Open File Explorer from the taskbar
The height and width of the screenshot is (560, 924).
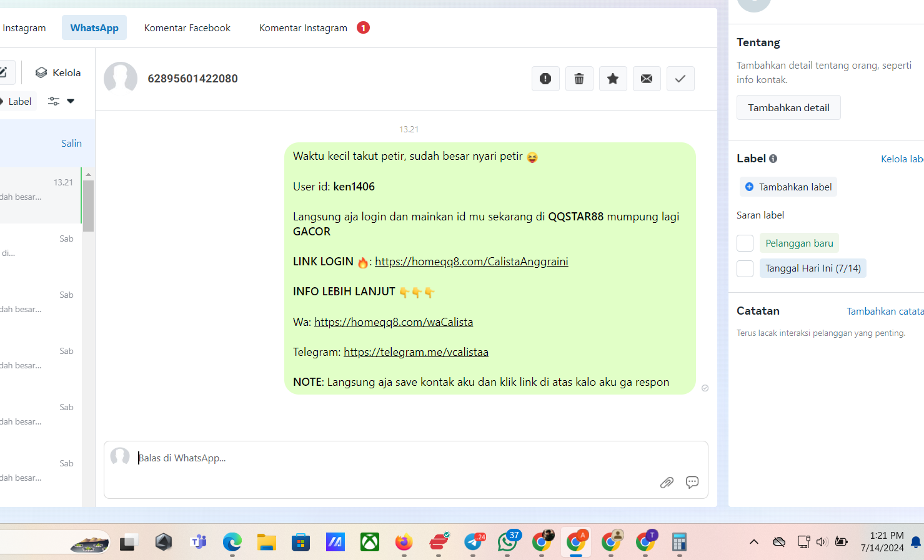(267, 542)
